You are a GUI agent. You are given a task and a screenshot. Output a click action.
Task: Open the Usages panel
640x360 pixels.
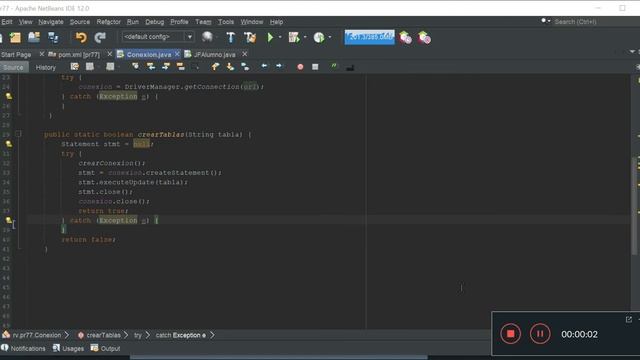68,349
